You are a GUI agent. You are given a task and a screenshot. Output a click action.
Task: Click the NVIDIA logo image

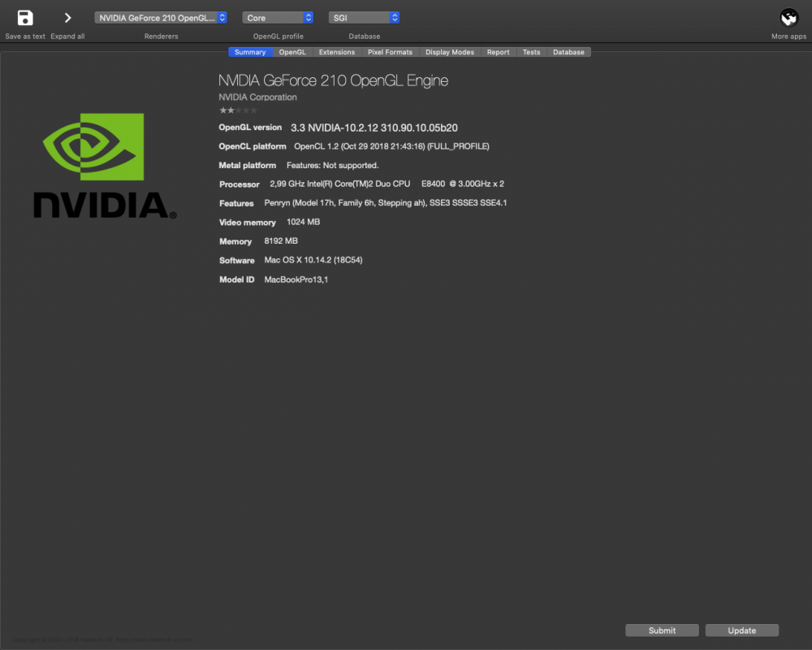105,166
